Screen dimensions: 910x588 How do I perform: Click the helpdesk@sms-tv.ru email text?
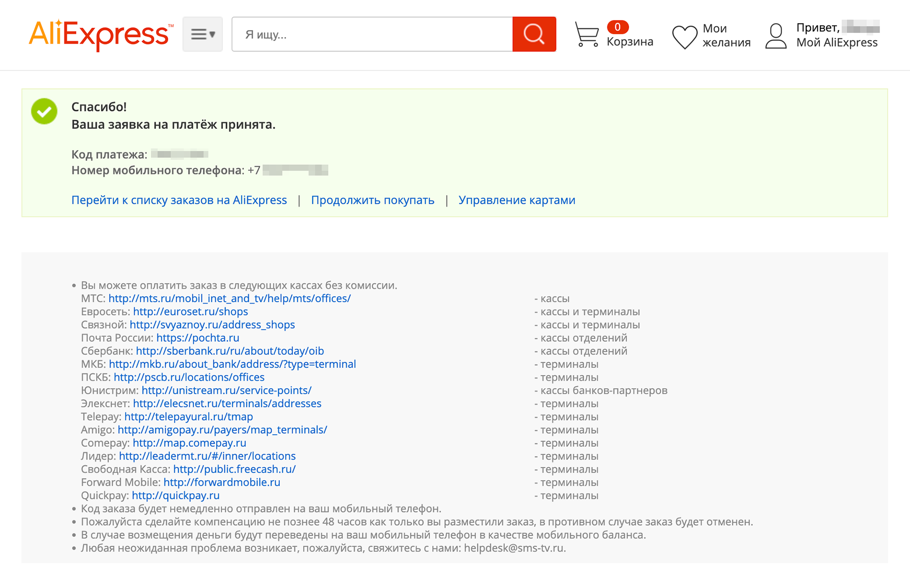[514, 548]
